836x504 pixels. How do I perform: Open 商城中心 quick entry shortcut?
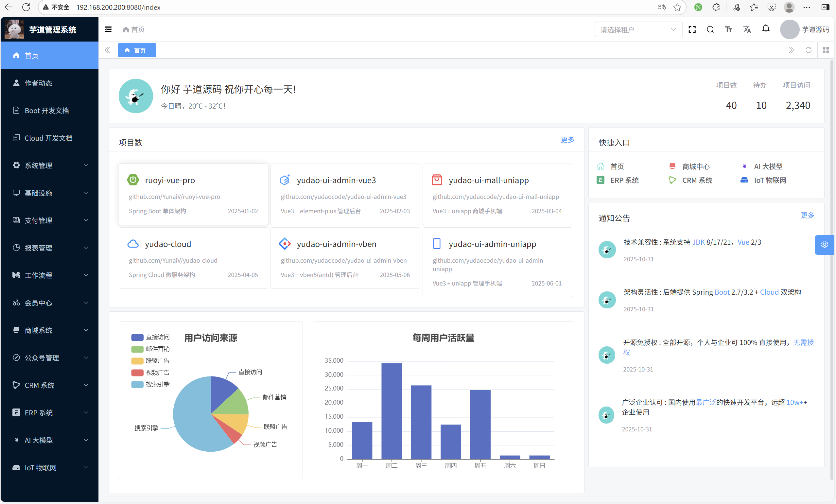click(695, 166)
